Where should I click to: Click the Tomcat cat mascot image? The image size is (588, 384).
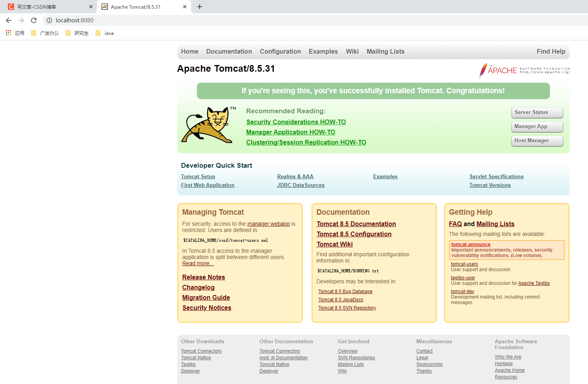tap(209, 125)
